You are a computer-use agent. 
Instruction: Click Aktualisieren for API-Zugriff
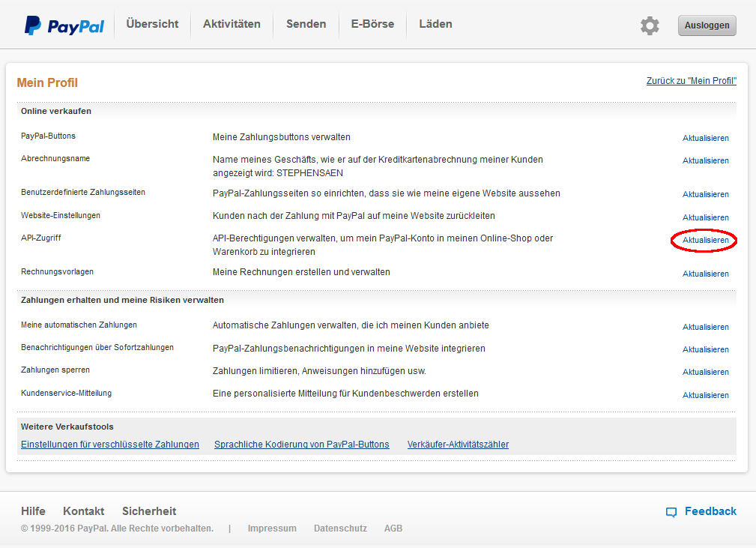click(705, 240)
